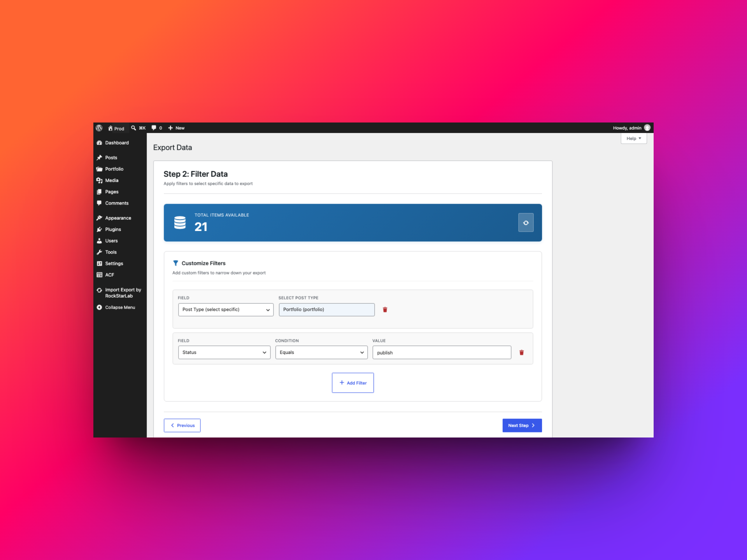Go back with the Previous button
747x560 pixels.
pyautogui.click(x=182, y=425)
